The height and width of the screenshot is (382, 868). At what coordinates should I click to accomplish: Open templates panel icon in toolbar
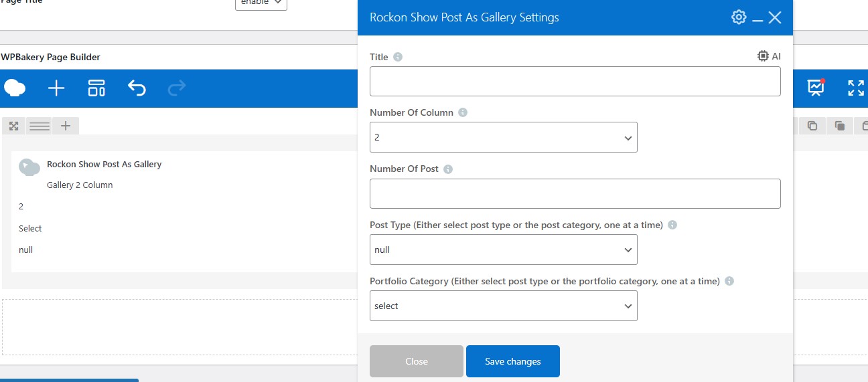96,88
